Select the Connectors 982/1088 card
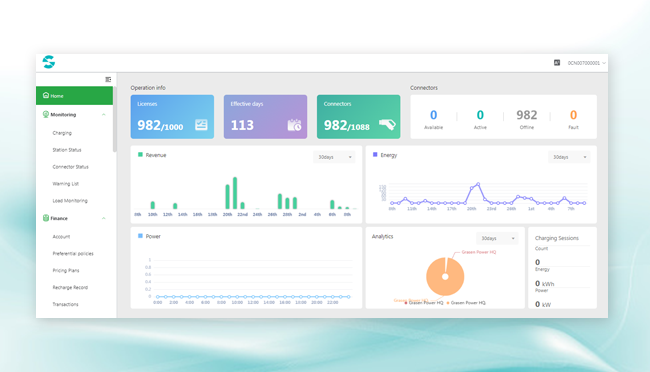 point(359,117)
